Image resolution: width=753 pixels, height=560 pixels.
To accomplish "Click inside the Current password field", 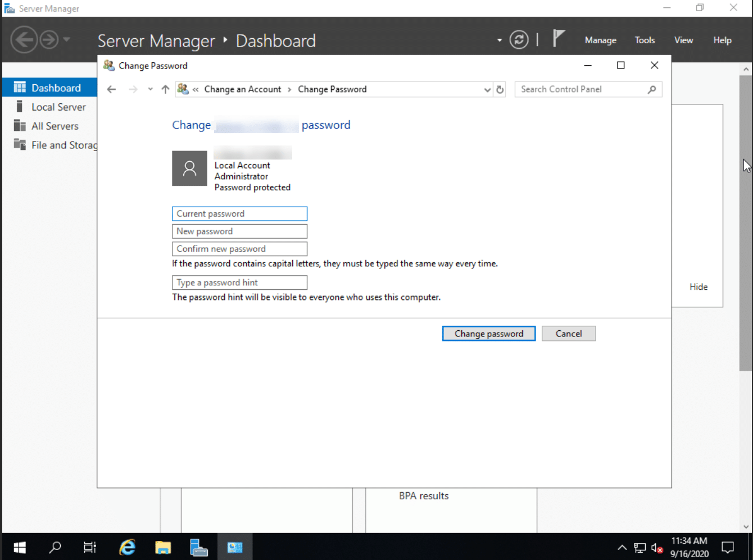I will click(239, 213).
